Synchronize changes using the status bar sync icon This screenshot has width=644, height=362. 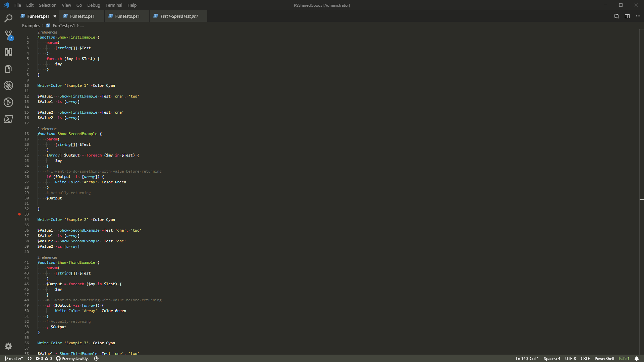coord(30,358)
